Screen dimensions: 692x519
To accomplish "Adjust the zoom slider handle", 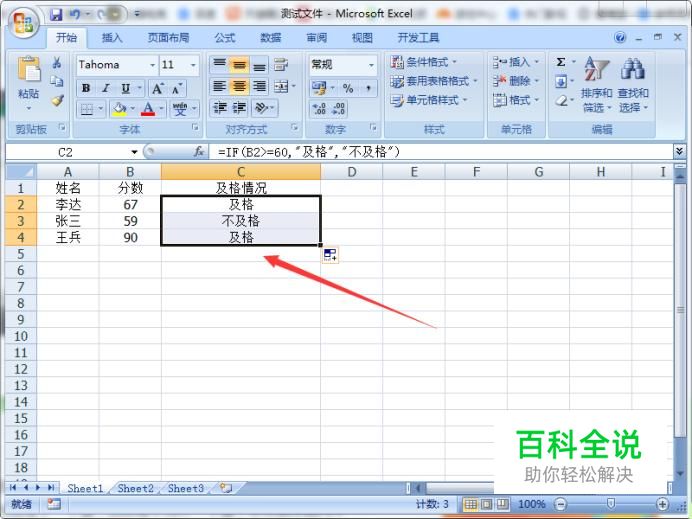I will (x=611, y=503).
